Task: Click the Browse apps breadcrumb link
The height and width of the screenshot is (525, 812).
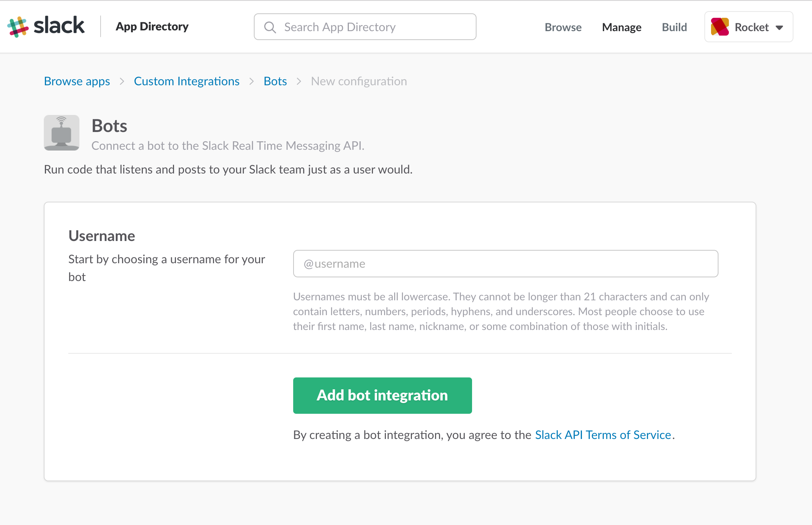Action: tap(77, 81)
